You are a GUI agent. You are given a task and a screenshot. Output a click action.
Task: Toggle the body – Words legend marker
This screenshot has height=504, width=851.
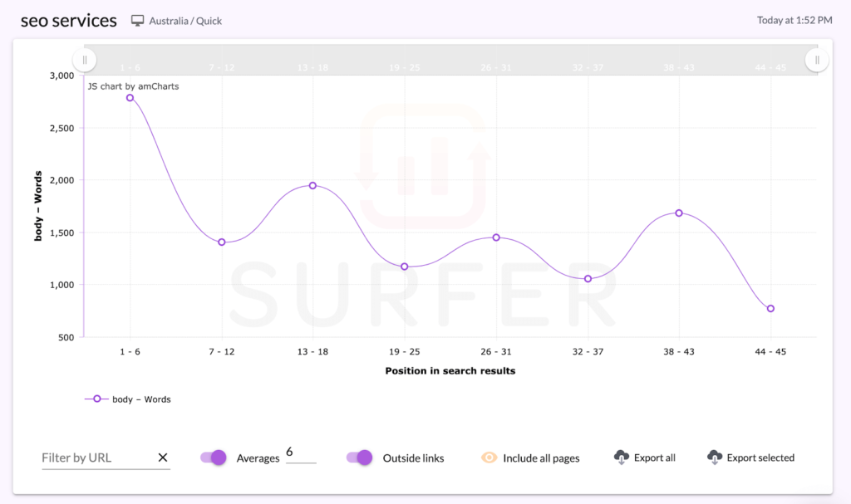coord(96,399)
